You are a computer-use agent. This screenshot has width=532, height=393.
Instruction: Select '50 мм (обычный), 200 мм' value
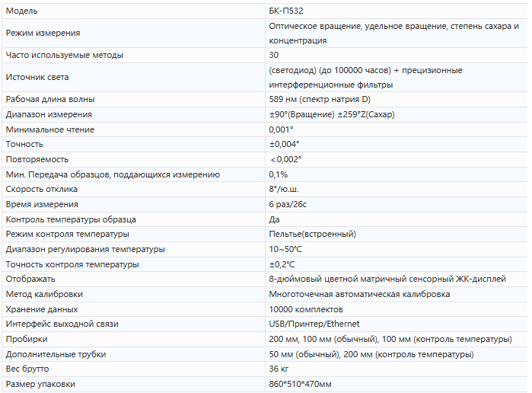tap(321, 355)
